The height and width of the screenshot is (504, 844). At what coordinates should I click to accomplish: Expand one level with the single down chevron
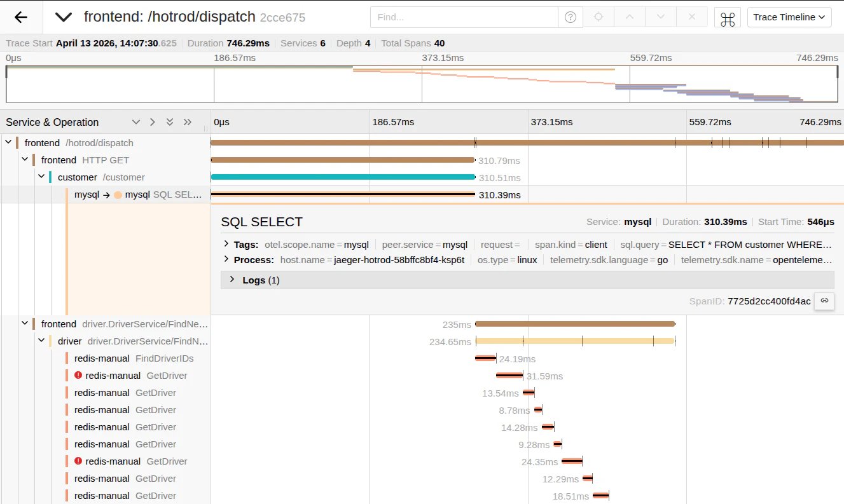coord(135,122)
